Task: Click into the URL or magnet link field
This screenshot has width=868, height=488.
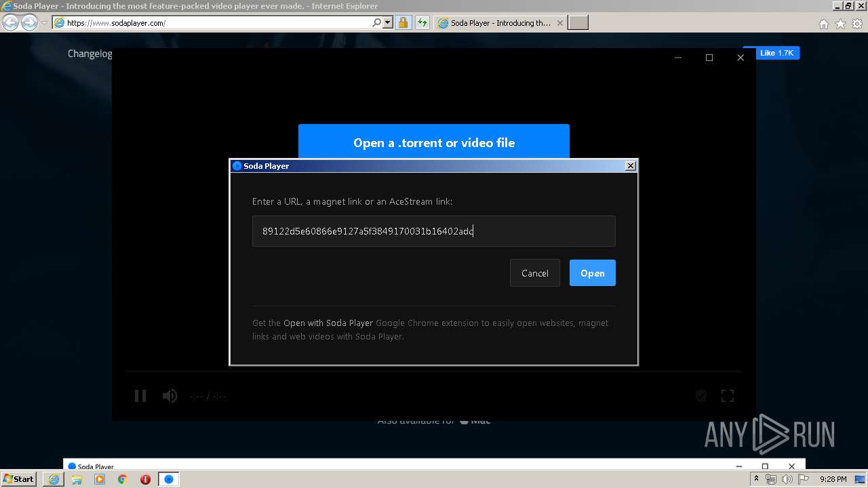Action: tap(433, 231)
